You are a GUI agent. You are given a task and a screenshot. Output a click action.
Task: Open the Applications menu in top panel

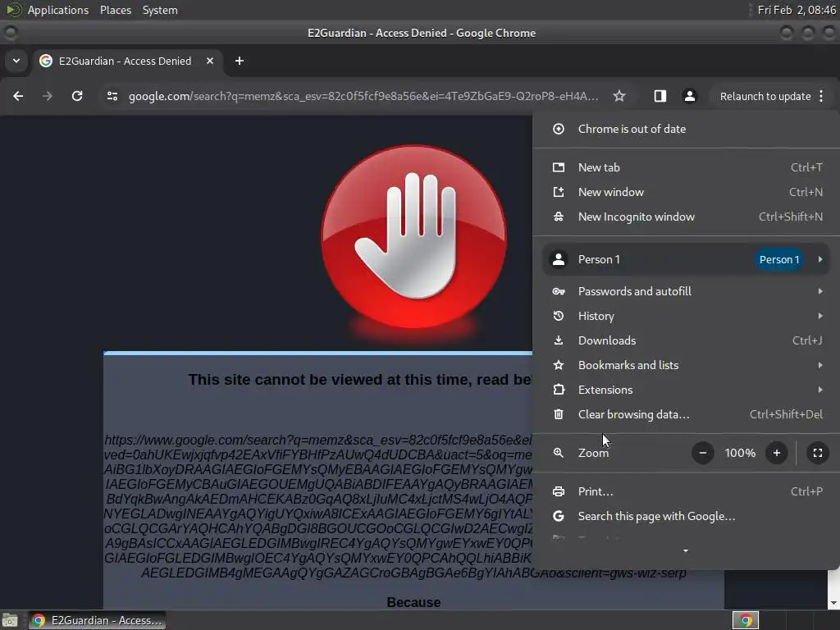(58, 10)
